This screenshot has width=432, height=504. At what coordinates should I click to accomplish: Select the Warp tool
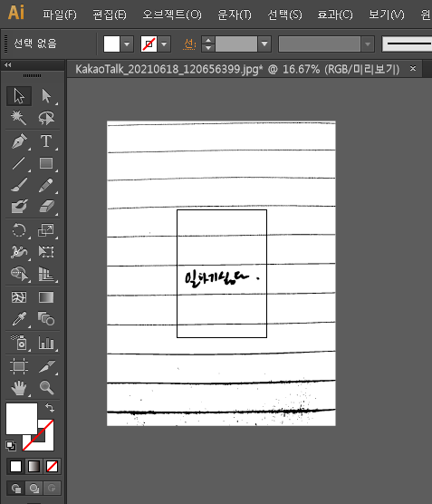coord(19,252)
